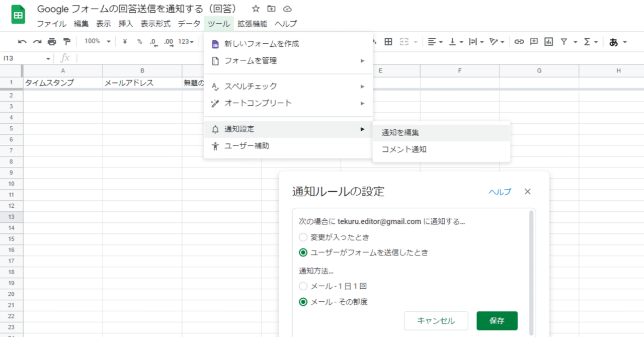Select the paint format tool
The width and height of the screenshot is (644, 337).
[66, 41]
